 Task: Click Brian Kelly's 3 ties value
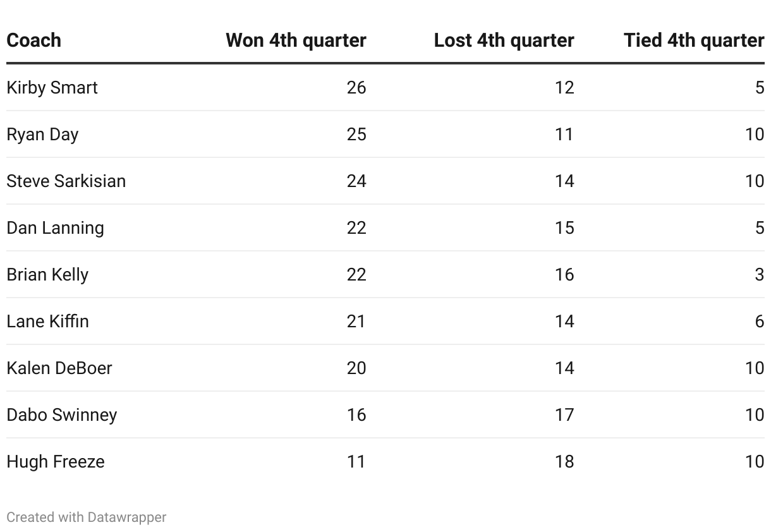coord(760,274)
